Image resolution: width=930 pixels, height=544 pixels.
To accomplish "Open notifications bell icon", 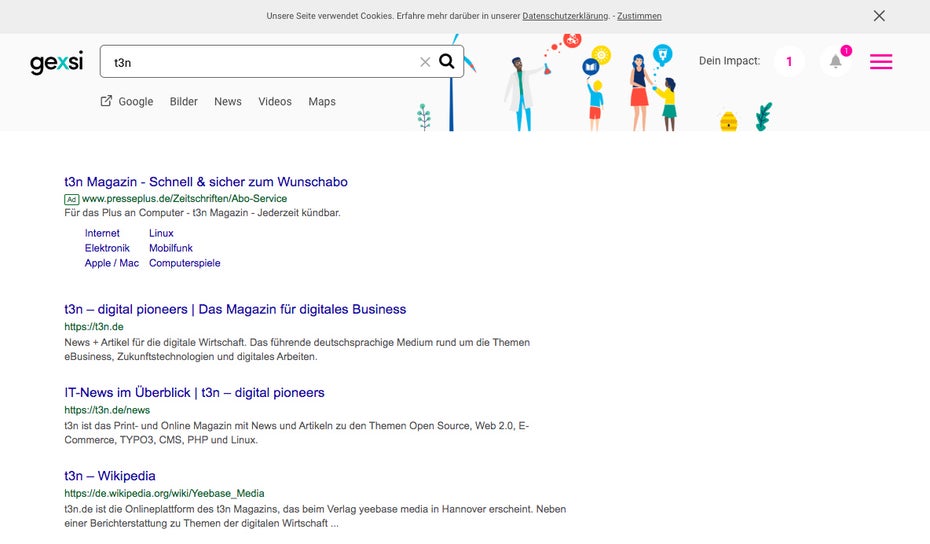I will click(836, 61).
